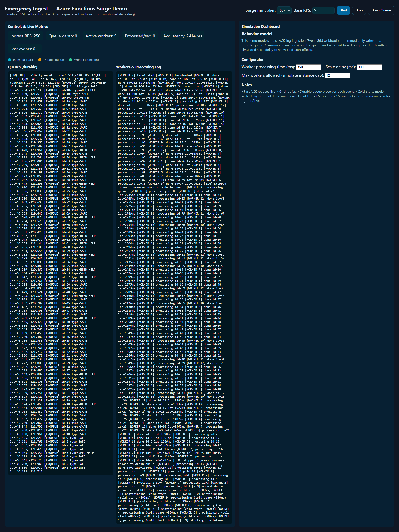Click the Max workers allowed field
This screenshot has height=532, width=399.
(337, 76)
